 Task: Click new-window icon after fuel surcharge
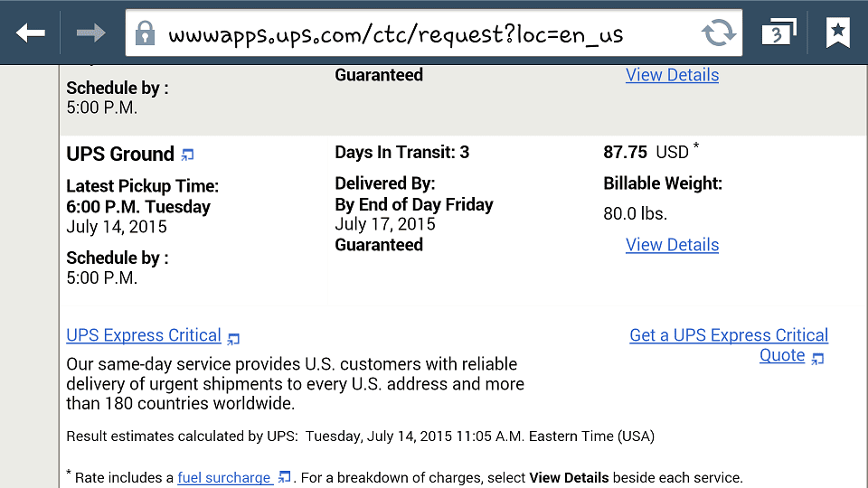coord(285,477)
